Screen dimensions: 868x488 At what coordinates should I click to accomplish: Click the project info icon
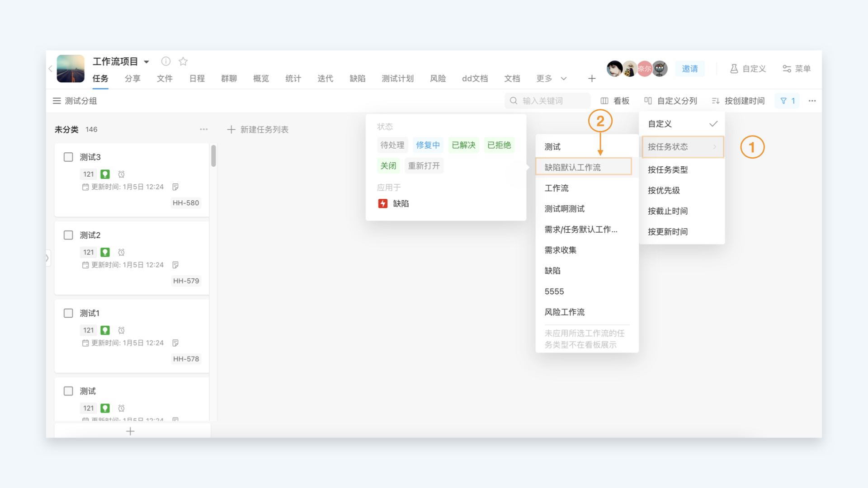pyautogui.click(x=166, y=61)
